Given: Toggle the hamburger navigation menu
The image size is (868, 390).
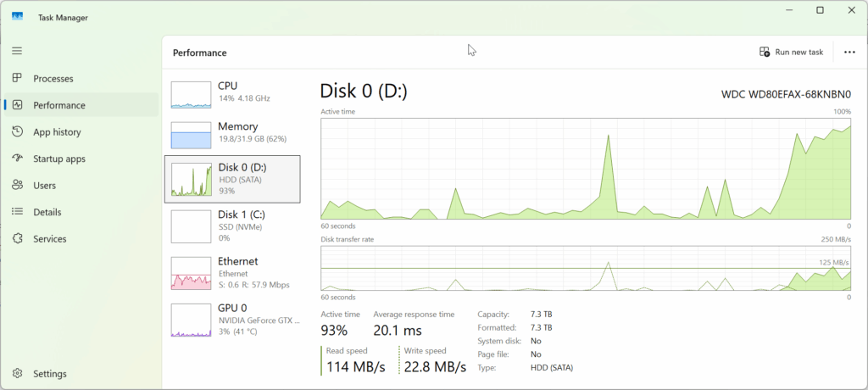Looking at the screenshot, I should pos(17,51).
